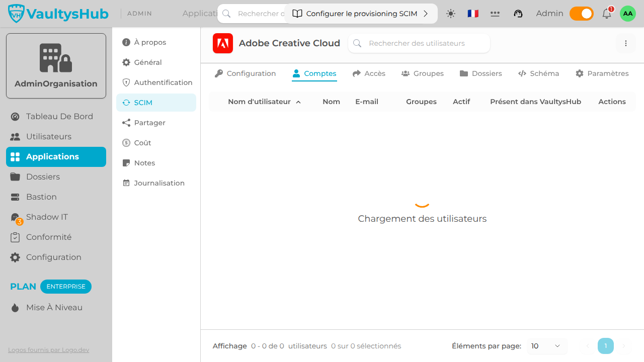Click the Actif column header
644x362 pixels.
point(461,102)
